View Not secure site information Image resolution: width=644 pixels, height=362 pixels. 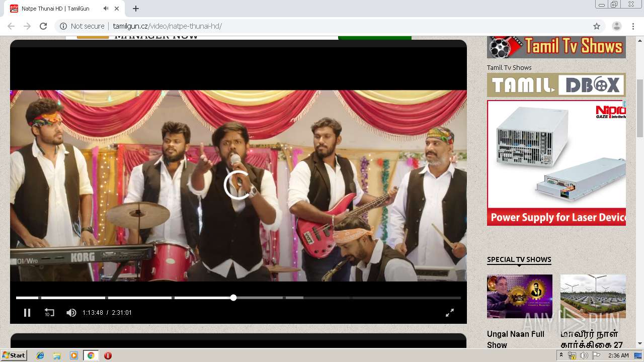click(82, 26)
